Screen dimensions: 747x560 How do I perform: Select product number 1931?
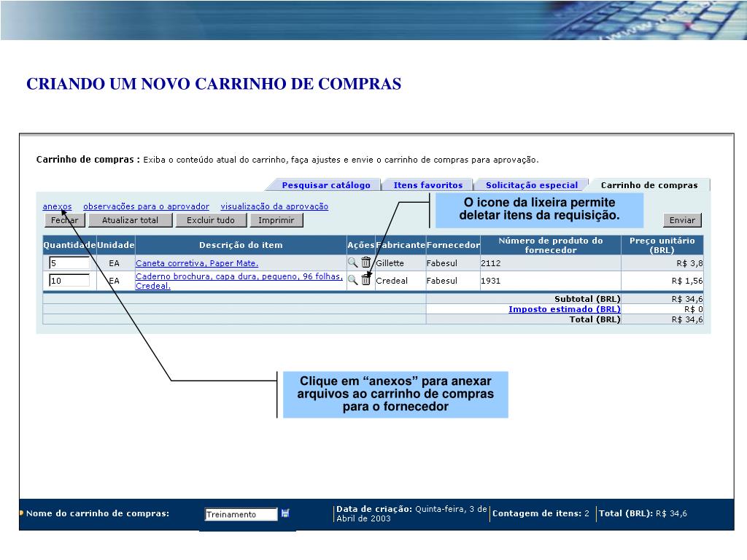click(491, 281)
